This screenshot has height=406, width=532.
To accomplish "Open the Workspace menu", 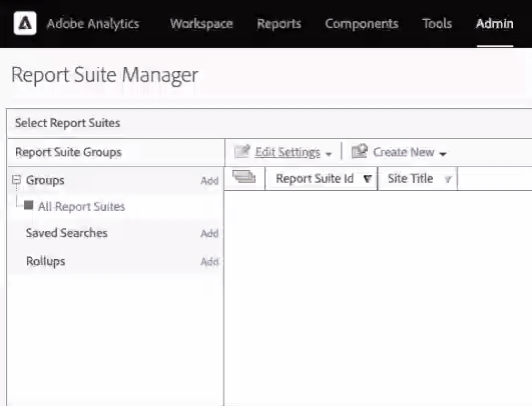I will [202, 24].
